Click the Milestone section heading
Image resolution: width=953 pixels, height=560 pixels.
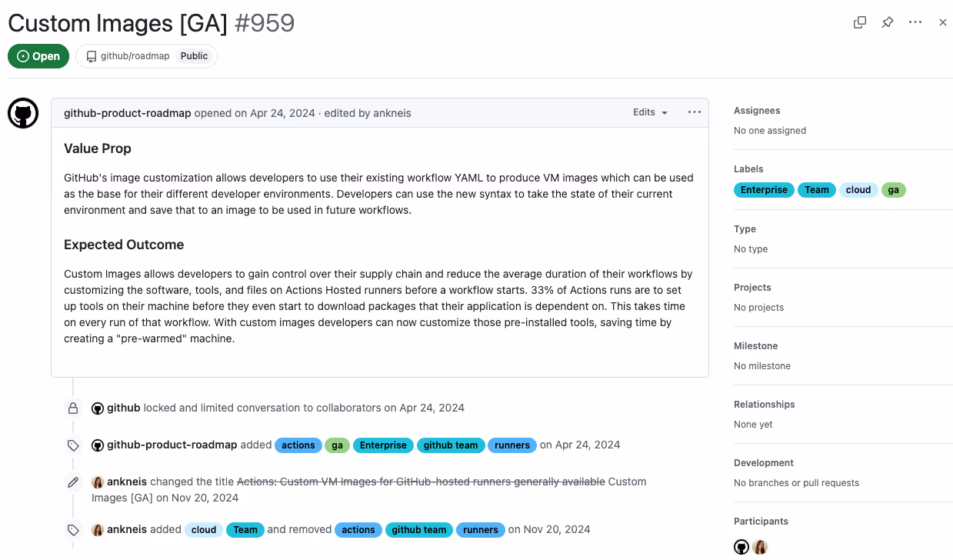click(x=755, y=346)
